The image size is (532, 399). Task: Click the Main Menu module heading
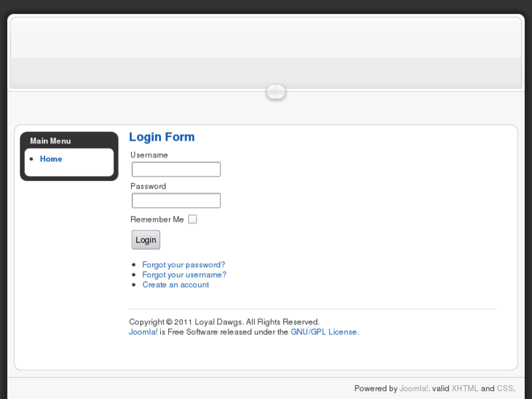pyautogui.click(x=50, y=141)
